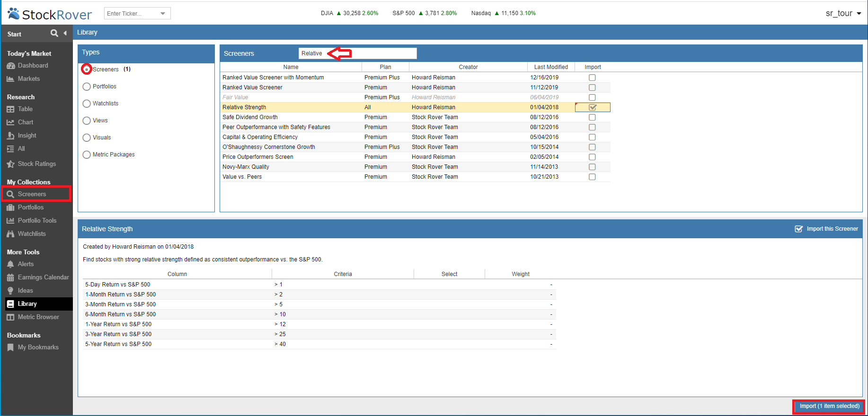
Task: Click the StockRover logo
Action: (50, 14)
